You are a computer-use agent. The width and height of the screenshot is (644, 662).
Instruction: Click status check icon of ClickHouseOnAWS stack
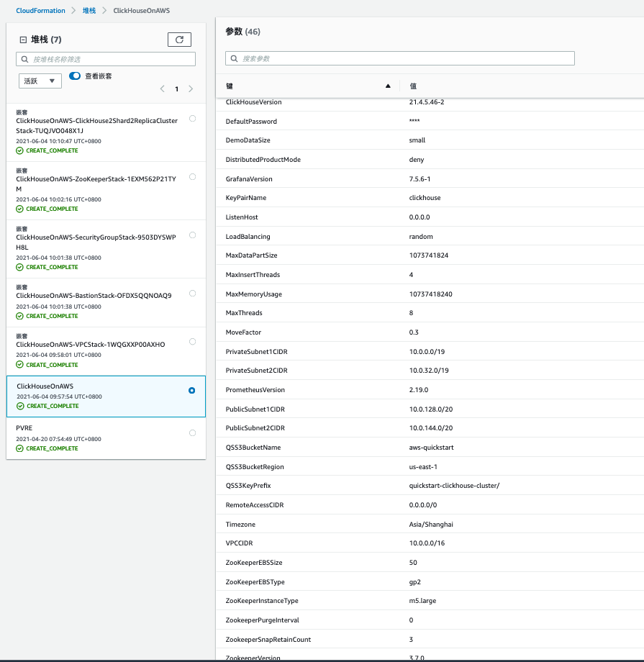point(20,406)
